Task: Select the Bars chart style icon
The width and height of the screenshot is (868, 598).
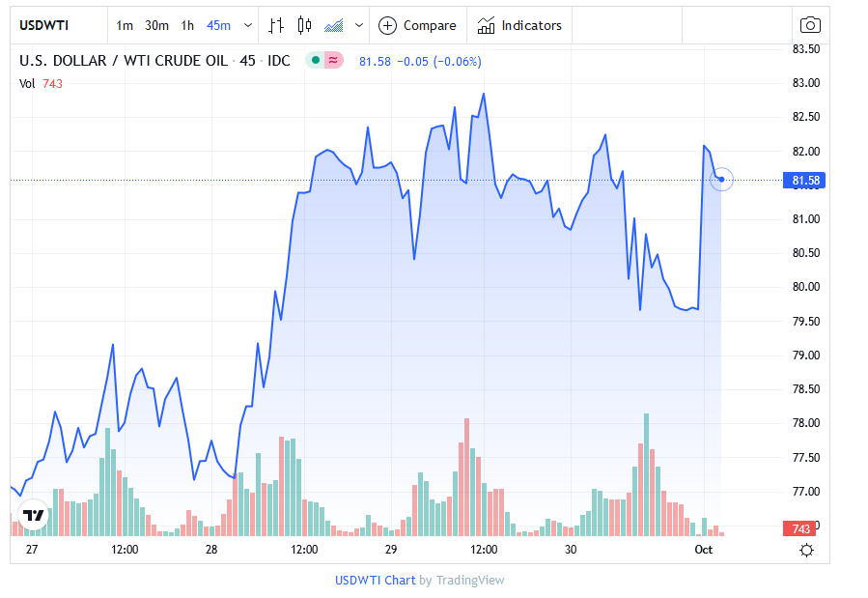Action: pyautogui.click(x=276, y=25)
